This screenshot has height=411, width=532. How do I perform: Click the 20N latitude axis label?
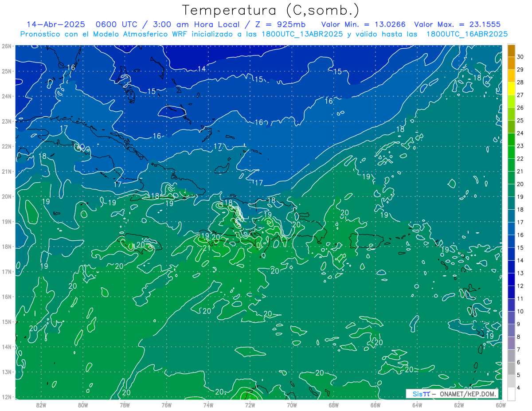point(6,196)
